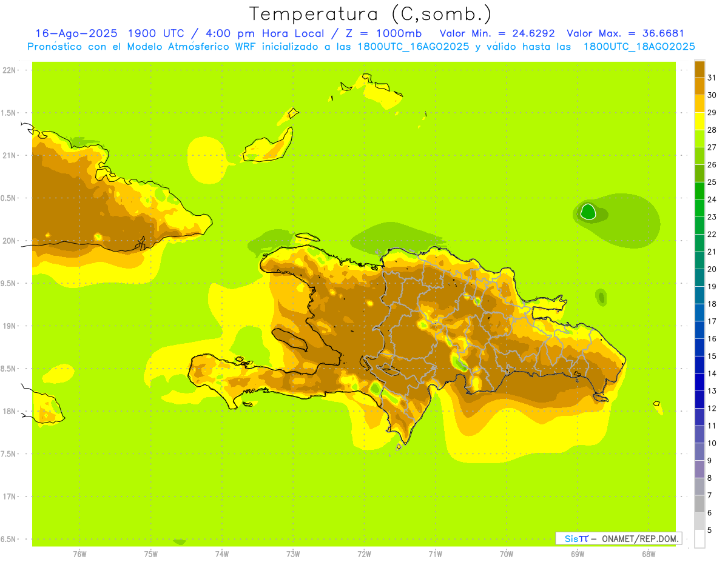Click the '1800UTC_18AGO2025' validity time
Image resolution: width=728 pixels, height=562 pixels.
click(x=639, y=47)
